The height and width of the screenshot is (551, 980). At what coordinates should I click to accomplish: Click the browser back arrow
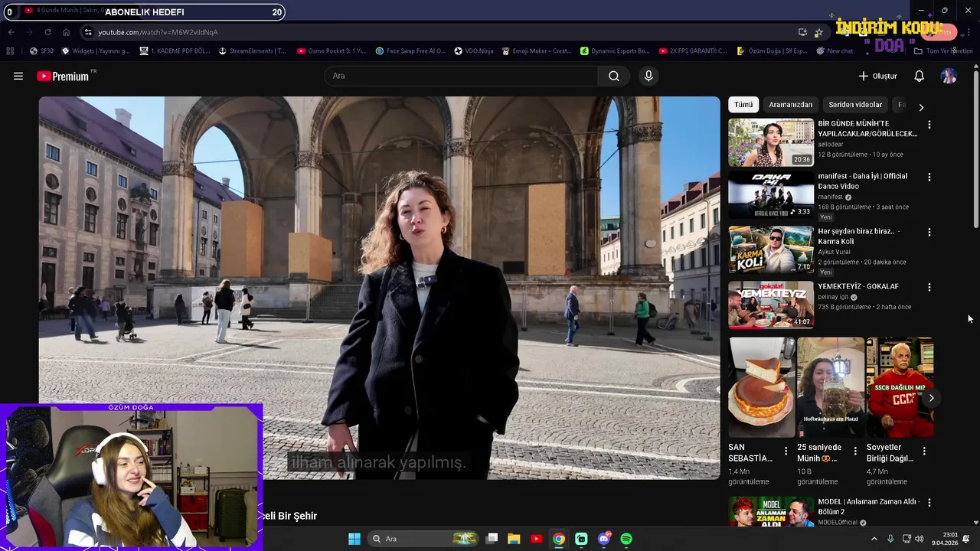point(11,32)
